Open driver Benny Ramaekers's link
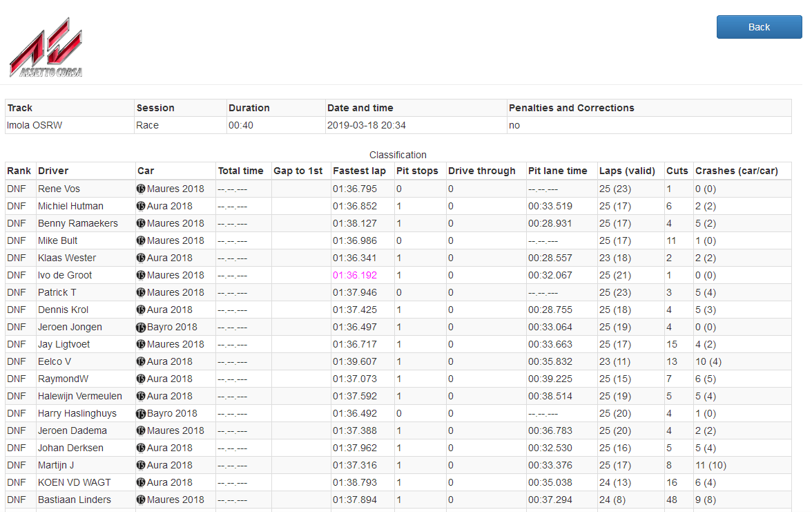Image resolution: width=812 pixels, height=512 pixels. pos(78,223)
